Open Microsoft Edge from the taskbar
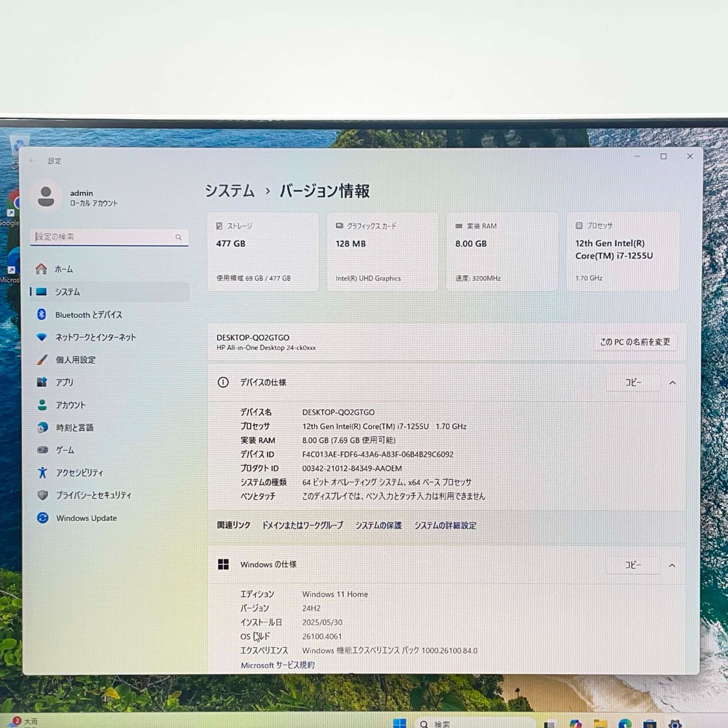Screen dimensions: 728x728 (625, 724)
